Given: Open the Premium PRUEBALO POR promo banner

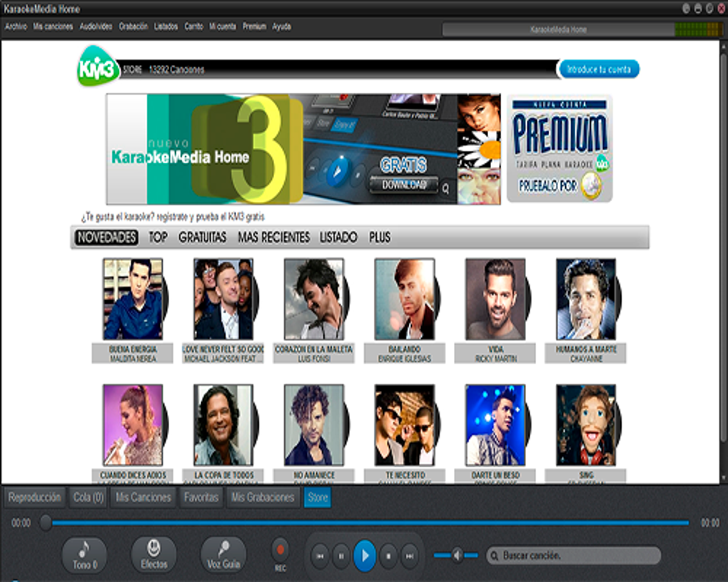Looking at the screenshot, I should coord(560,148).
